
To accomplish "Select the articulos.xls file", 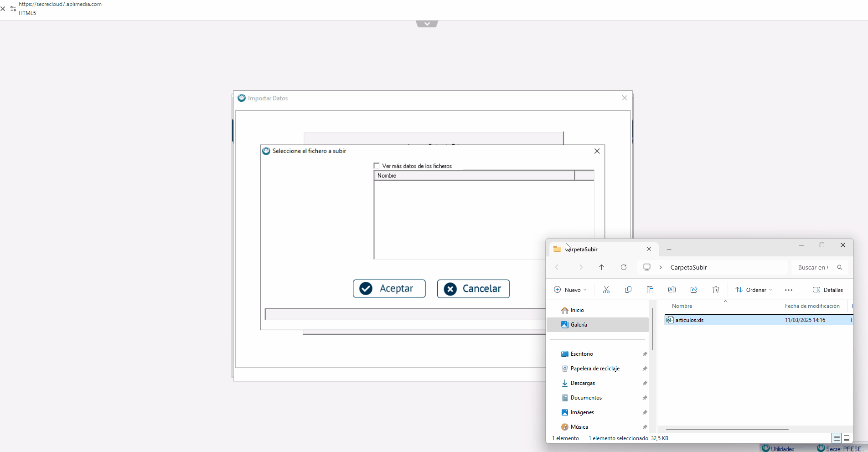I will coord(689,320).
